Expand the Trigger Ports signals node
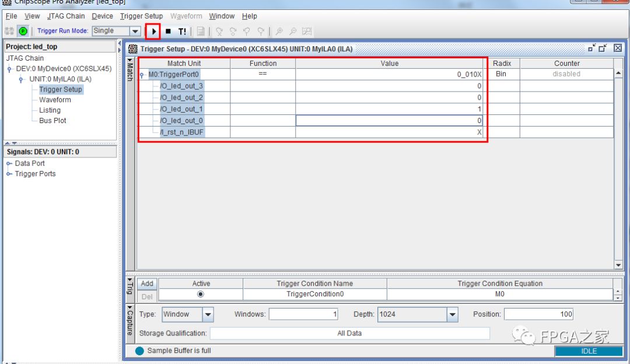Screen dimensions: 630x364 pyautogui.click(x=9, y=174)
